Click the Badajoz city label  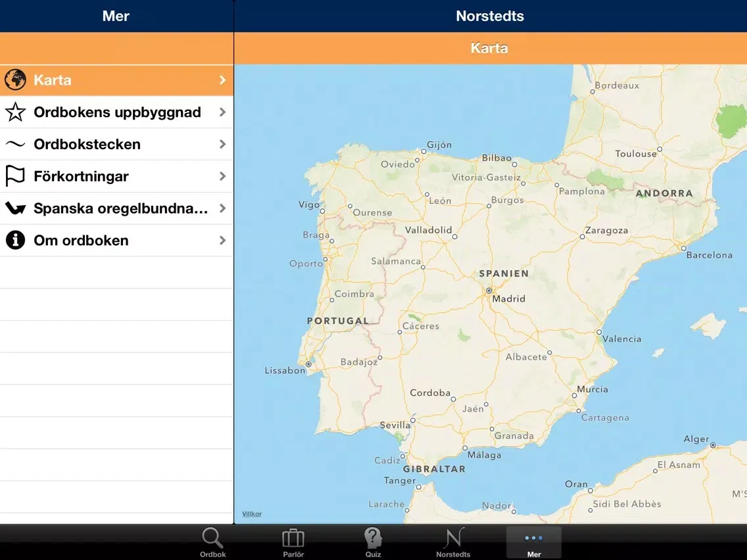tap(359, 362)
